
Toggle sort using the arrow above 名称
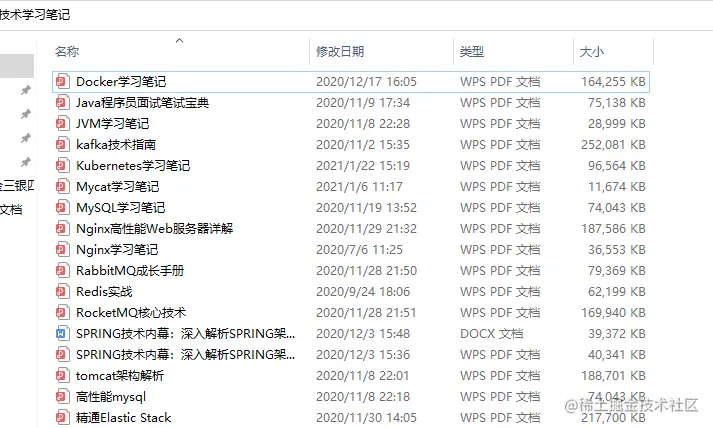click(180, 40)
